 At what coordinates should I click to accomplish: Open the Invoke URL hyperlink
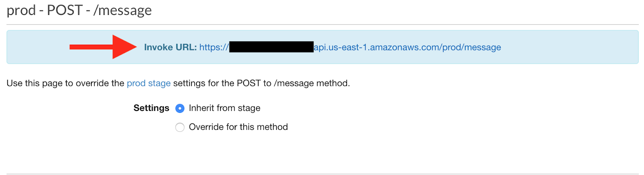pos(350,47)
